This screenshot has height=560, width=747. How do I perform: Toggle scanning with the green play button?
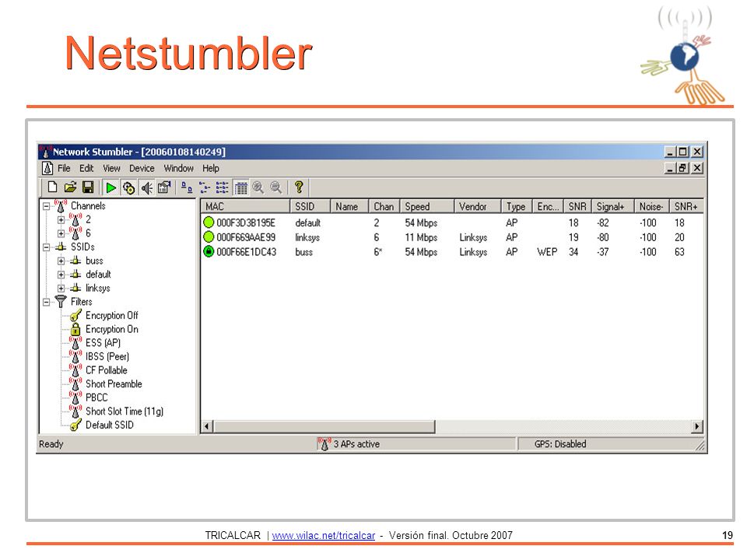click(111, 187)
